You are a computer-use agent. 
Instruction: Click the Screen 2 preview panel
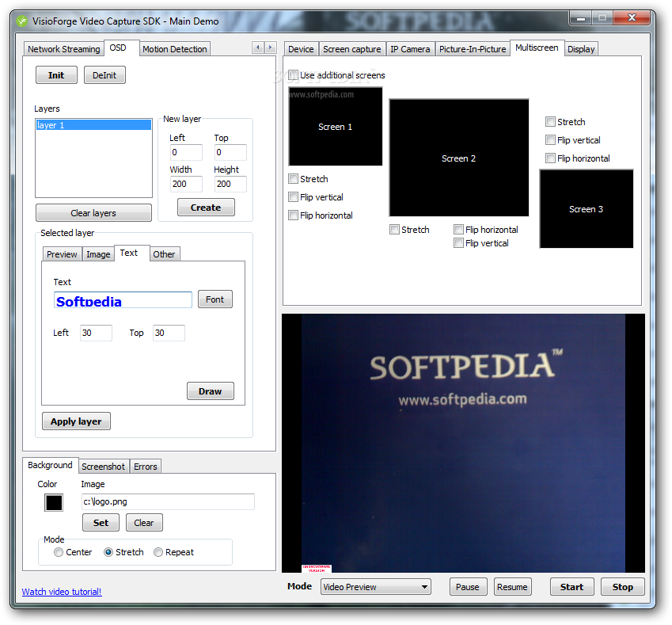pyautogui.click(x=458, y=158)
